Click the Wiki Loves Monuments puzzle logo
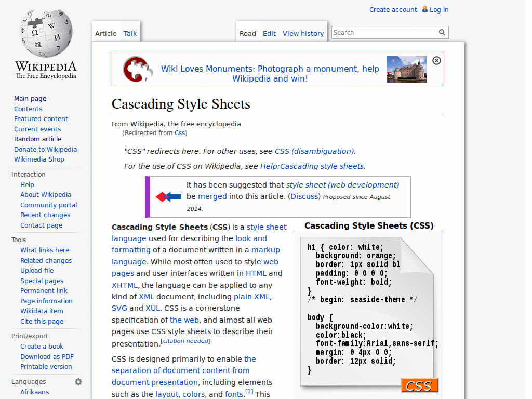The width and height of the screenshot is (532, 399). (137, 69)
